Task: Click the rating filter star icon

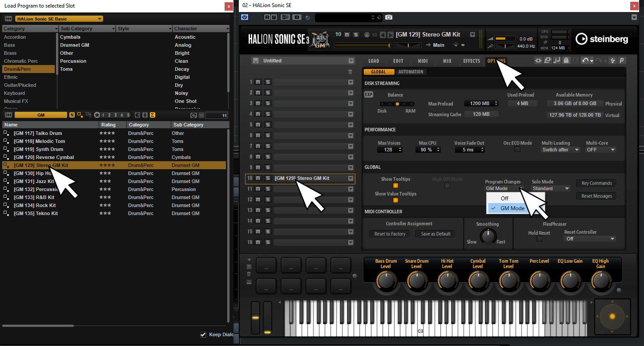Action: tap(97, 115)
